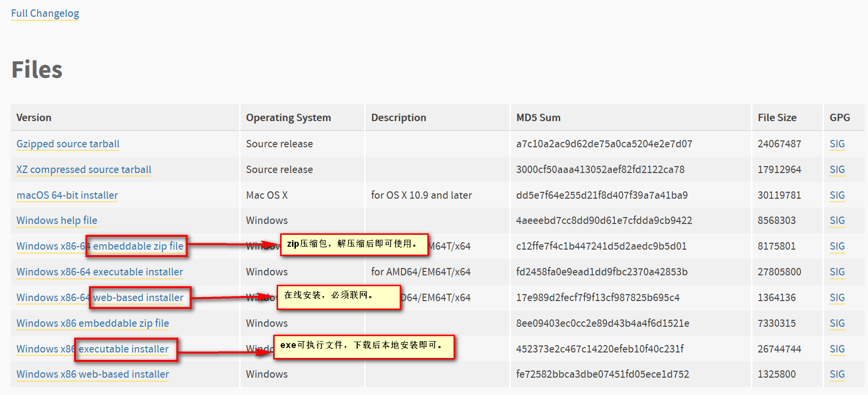Image resolution: width=868 pixels, height=395 pixels.
Task: Select file size 8175801
Action: [777, 246]
